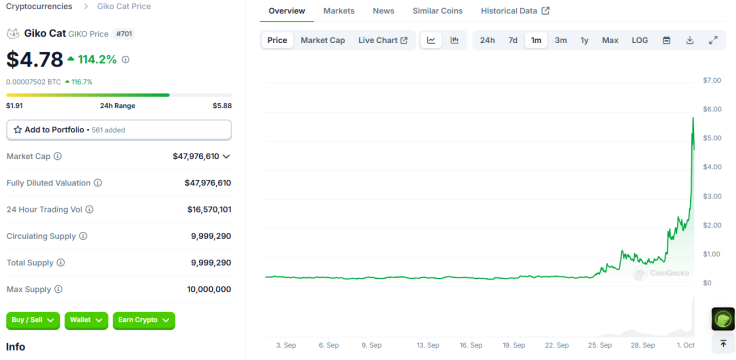
Task: Select the 24h time range
Action: [x=487, y=40]
